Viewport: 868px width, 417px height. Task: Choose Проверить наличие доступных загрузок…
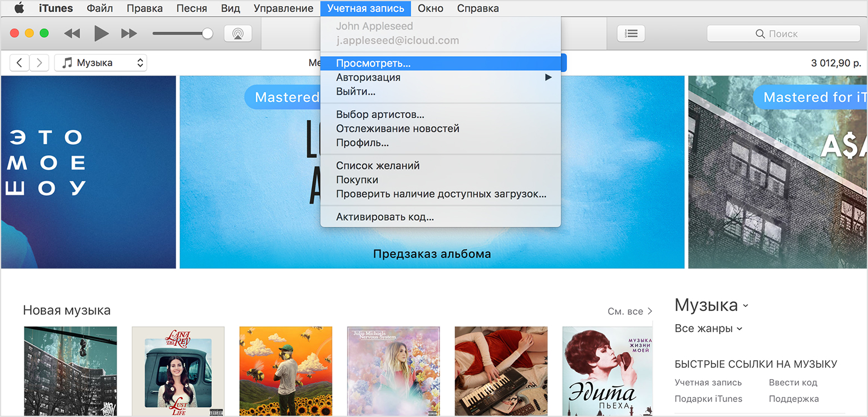pos(441,194)
